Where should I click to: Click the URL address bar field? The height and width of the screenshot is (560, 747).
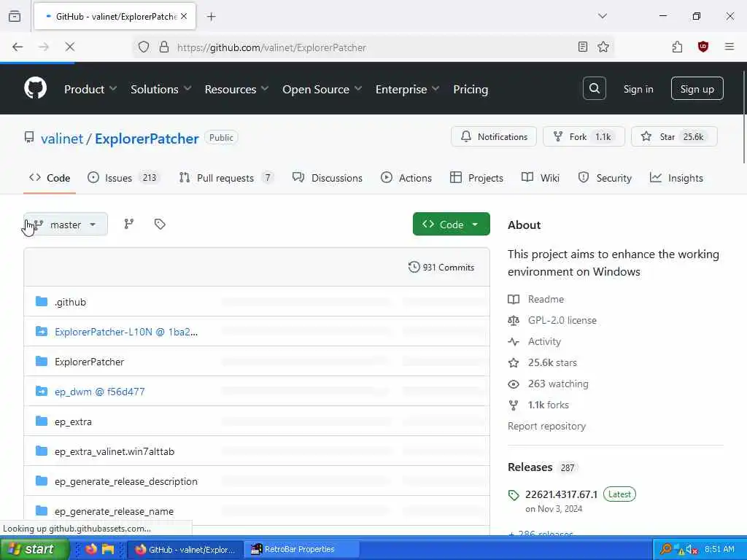(x=374, y=47)
